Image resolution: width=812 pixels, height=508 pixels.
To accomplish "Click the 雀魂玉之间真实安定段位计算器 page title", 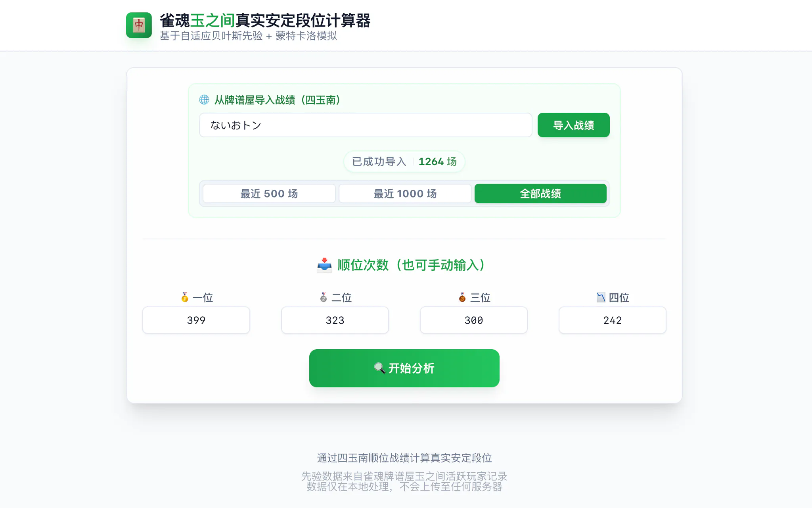I will (265, 21).
